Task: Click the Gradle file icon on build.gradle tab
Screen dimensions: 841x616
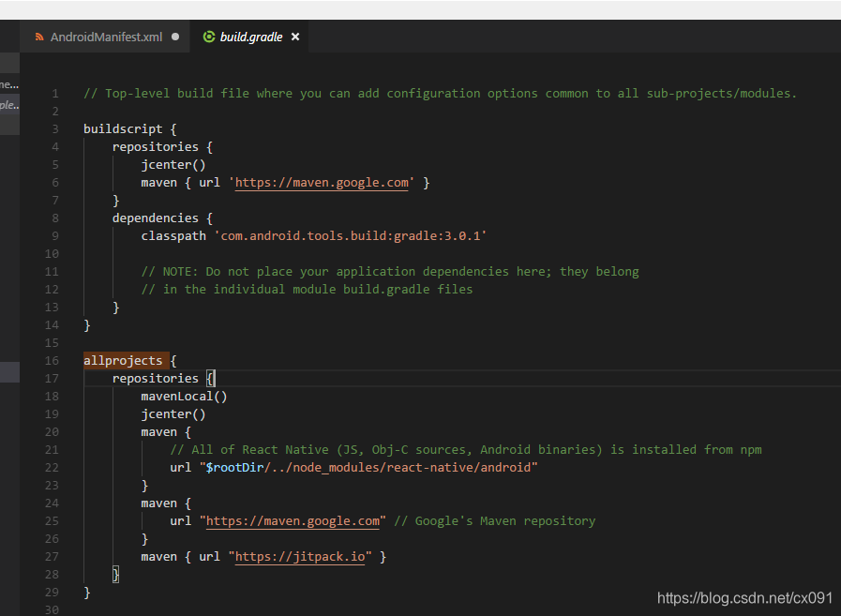Action: coord(209,37)
